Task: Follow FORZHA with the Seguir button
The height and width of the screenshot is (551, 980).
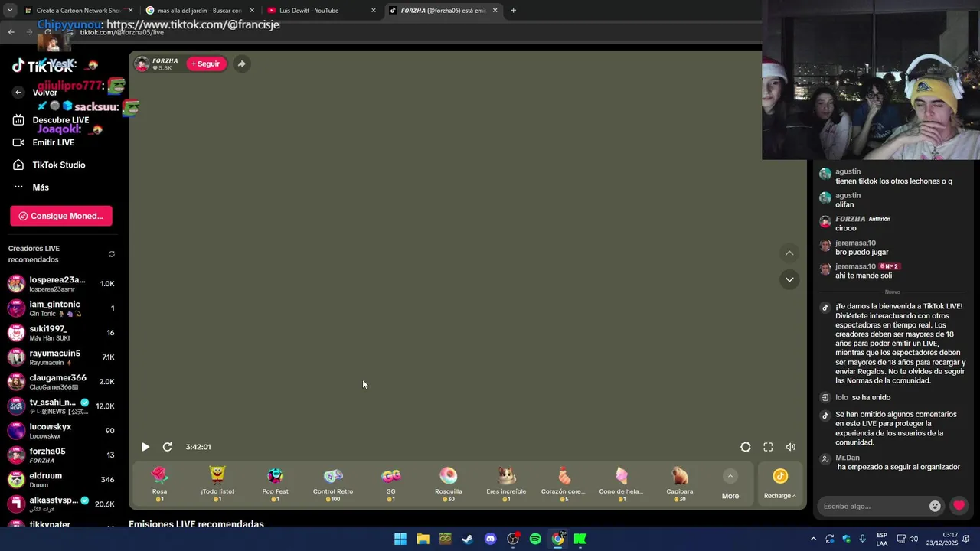Action: click(x=205, y=64)
